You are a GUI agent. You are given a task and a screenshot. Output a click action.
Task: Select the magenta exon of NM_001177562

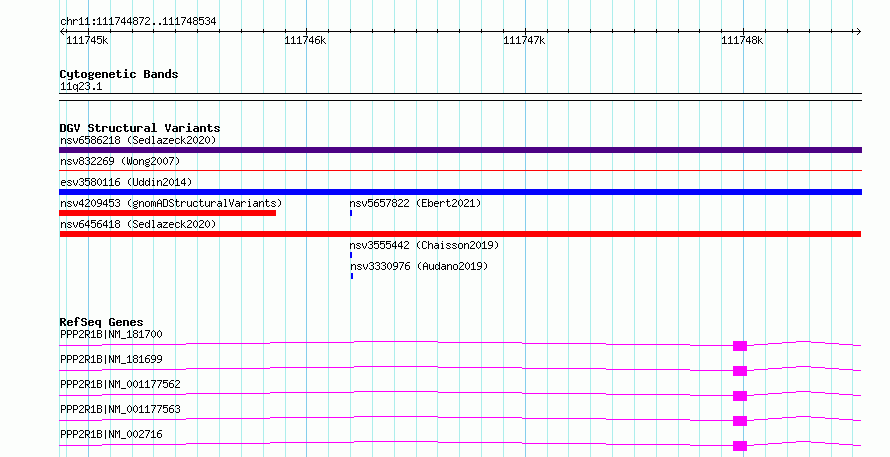click(740, 396)
